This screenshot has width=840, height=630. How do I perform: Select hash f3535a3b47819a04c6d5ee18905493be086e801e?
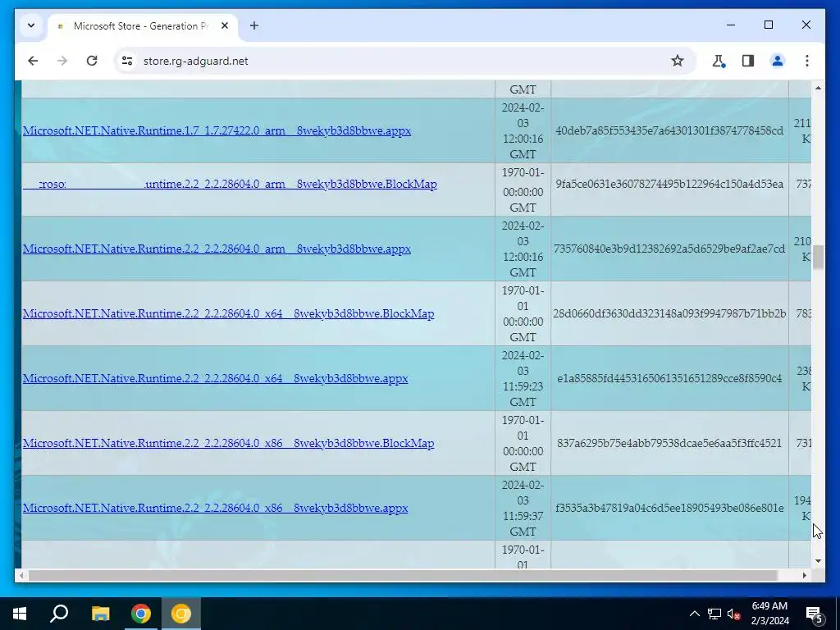click(x=669, y=509)
